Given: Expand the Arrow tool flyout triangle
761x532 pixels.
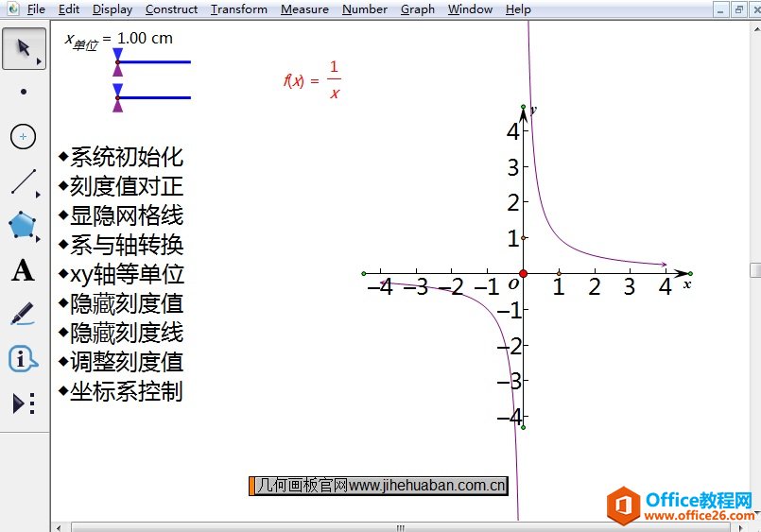Looking at the screenshot, I should 39,61.
